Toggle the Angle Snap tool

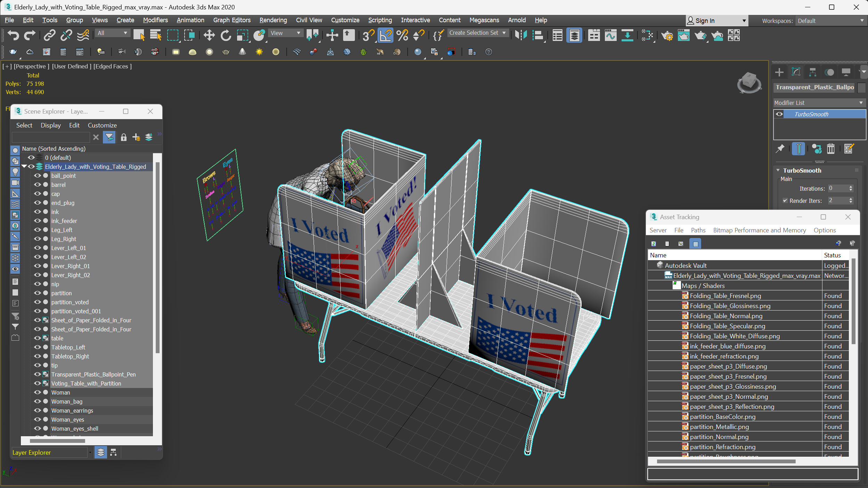point(386,35)
